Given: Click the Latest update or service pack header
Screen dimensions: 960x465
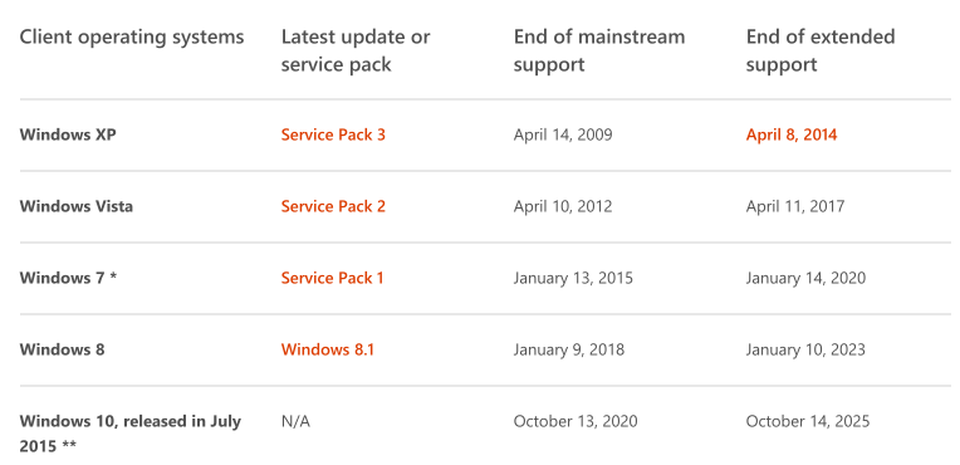Looking at the screenshot, I should [356, 50].
